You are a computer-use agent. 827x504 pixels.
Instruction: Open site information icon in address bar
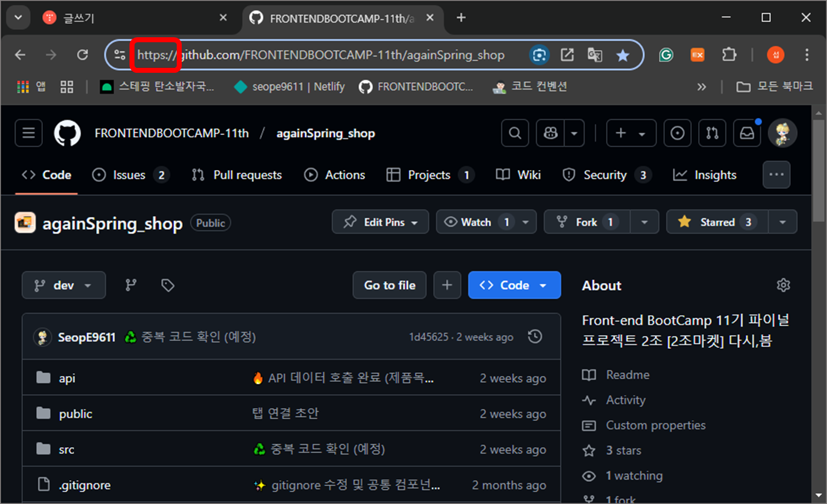click(x=119, y=55)
